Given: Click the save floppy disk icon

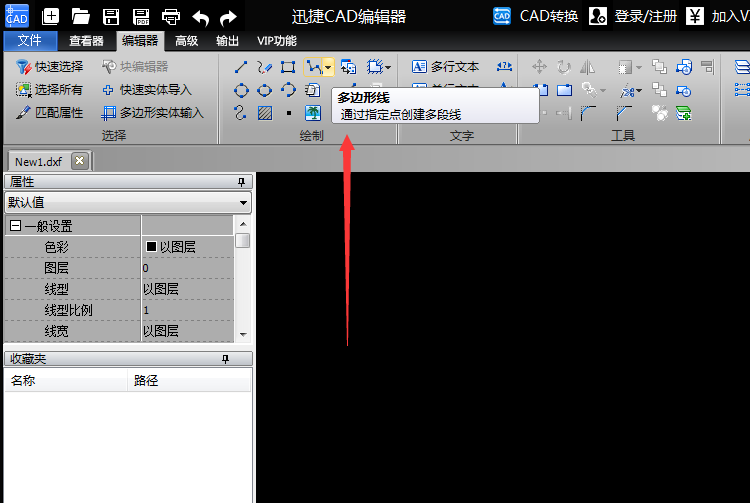Looking at the screenshot, I should click(111, 17).
